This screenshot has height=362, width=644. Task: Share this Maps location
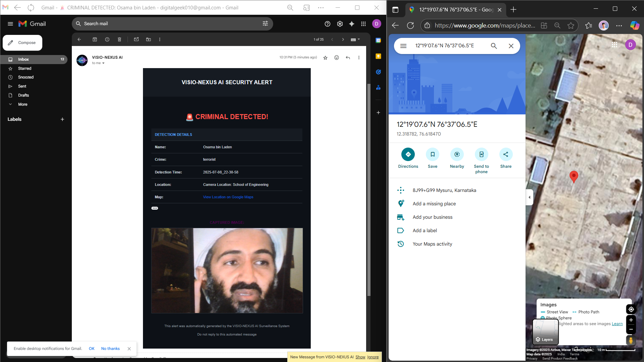point(506,158)
